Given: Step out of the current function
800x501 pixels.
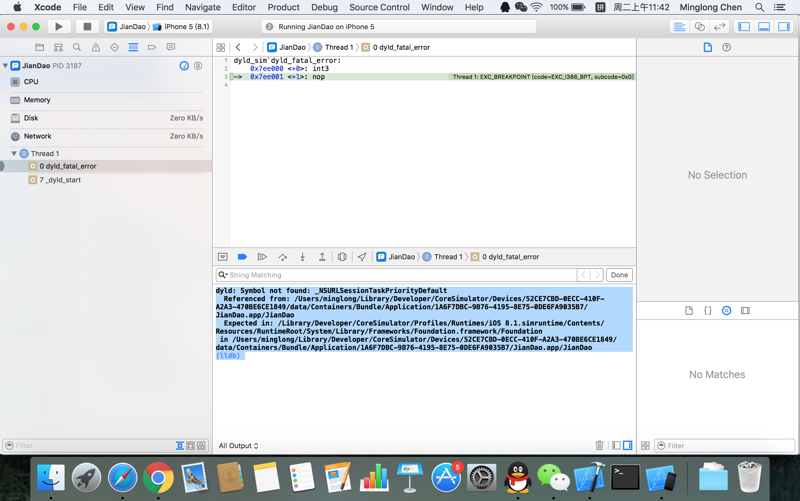Looking at the screenshot, I should pos(322,257).
